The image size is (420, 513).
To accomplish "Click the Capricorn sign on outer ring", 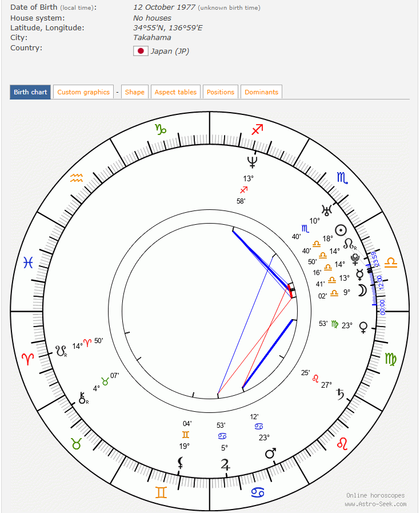I will pyautogui.click(x=161, y=129).
